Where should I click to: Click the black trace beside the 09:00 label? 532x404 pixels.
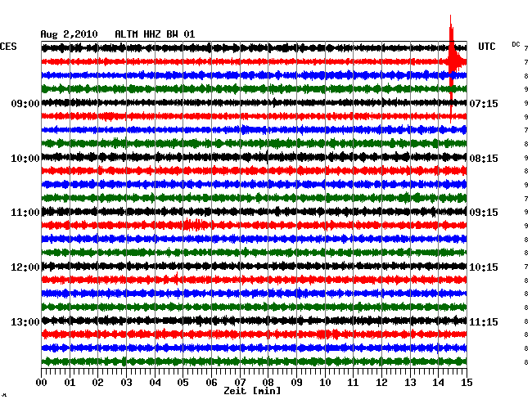[x=254, y=102]
